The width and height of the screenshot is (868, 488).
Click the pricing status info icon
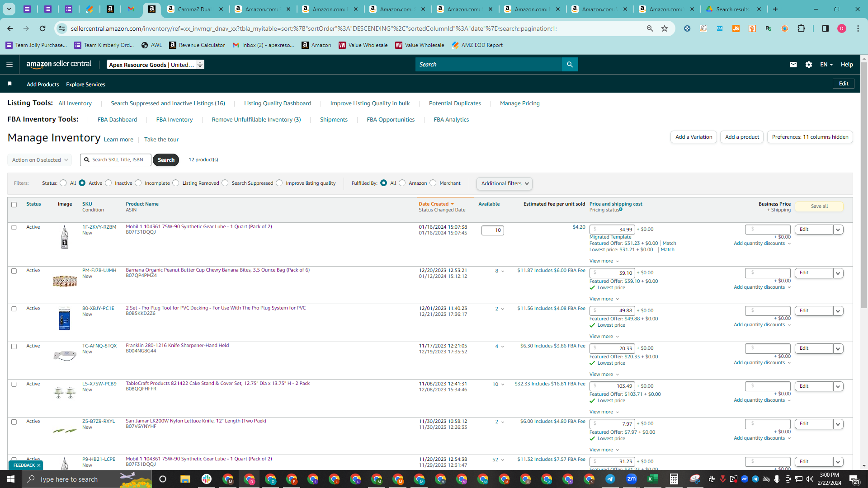[621, 209]
